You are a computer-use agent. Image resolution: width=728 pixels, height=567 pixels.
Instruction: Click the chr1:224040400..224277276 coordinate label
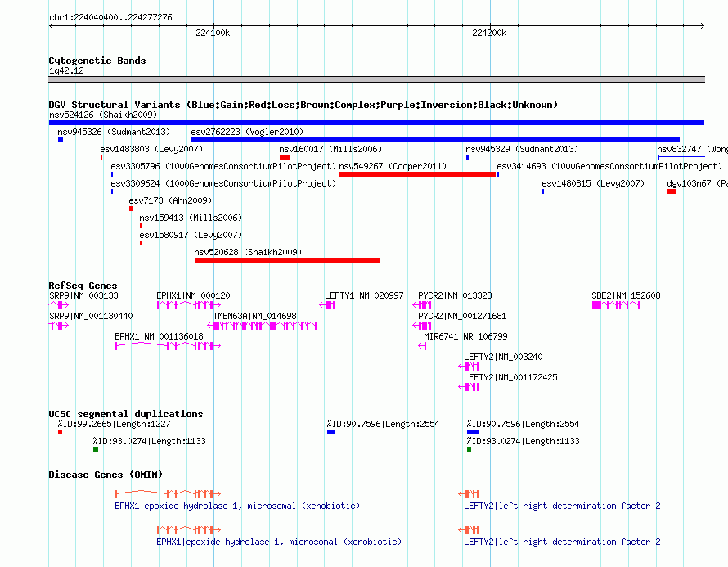coord(110,17)
